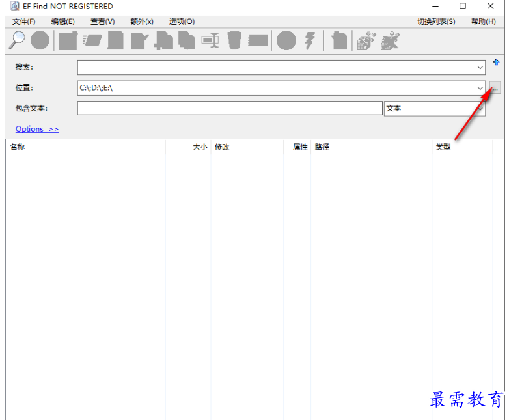Click the rename text-cursor box icon
The image size is (509, 420).
(210, 40)
